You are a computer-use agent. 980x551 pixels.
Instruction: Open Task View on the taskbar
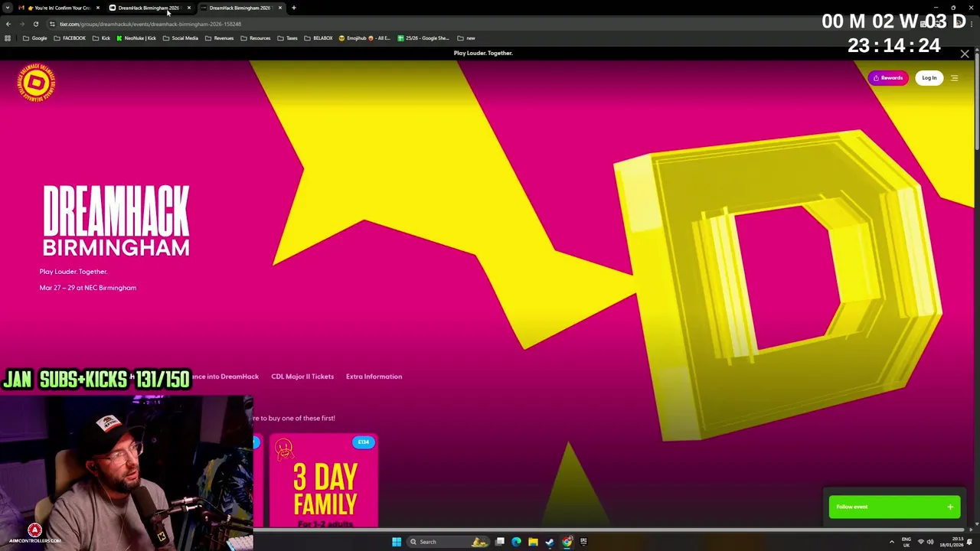(x=500, y=542)
